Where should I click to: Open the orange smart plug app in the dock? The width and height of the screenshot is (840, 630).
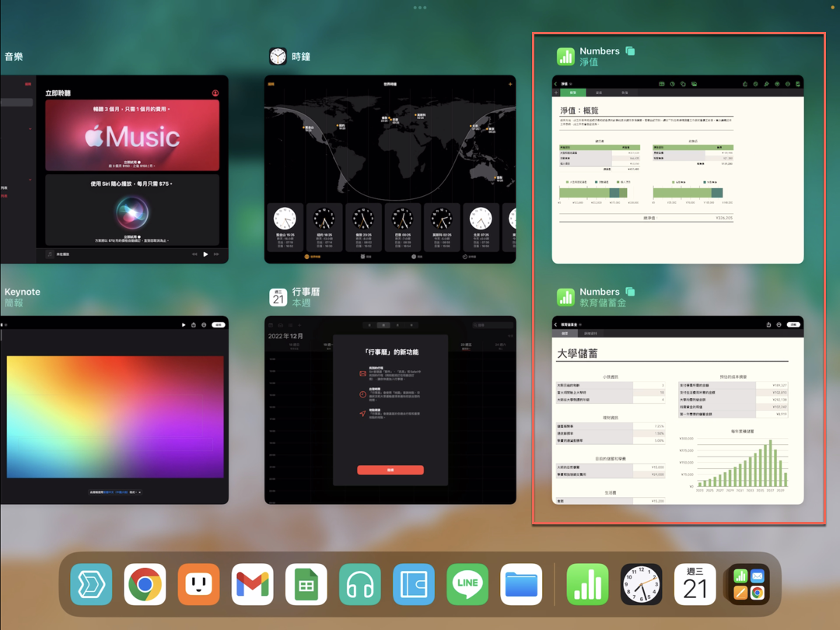tap(199, 584)
